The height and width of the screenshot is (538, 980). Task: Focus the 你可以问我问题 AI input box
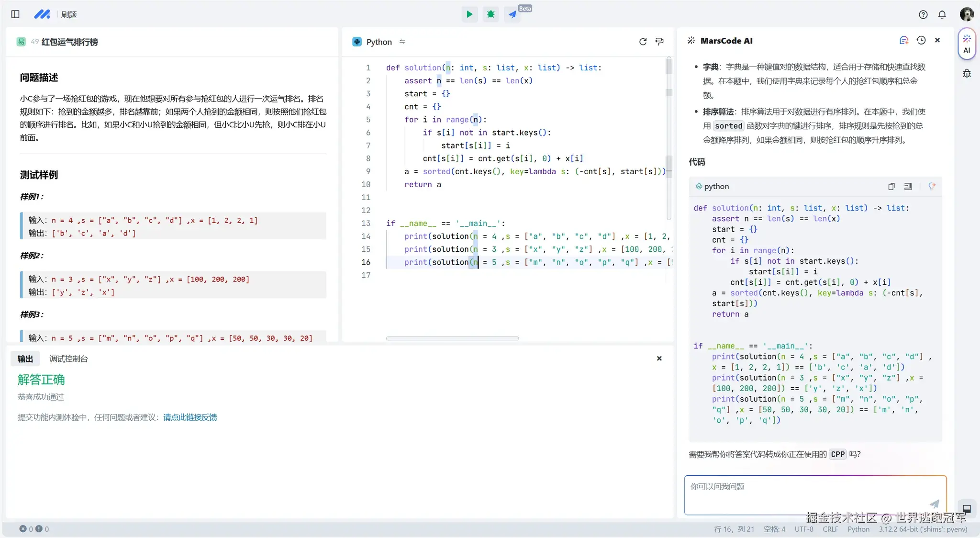(x=809, y=493)
